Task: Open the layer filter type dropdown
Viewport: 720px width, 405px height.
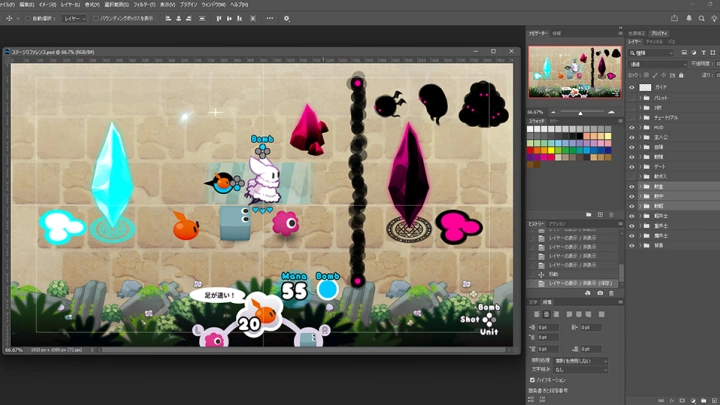Action: pyautogui.click(x=651, y=53)
